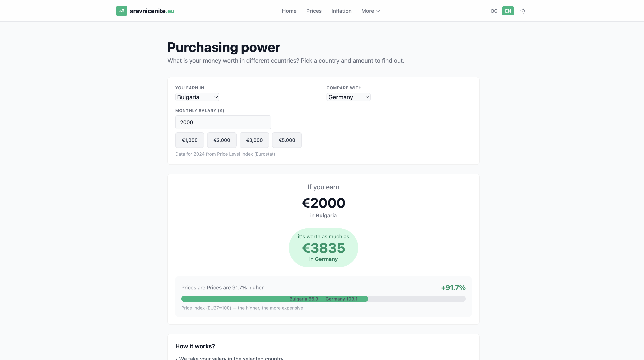Set salary to €2,000 preset
The image size is (644, 360).
pyautogui.click(x=222, y=140)
